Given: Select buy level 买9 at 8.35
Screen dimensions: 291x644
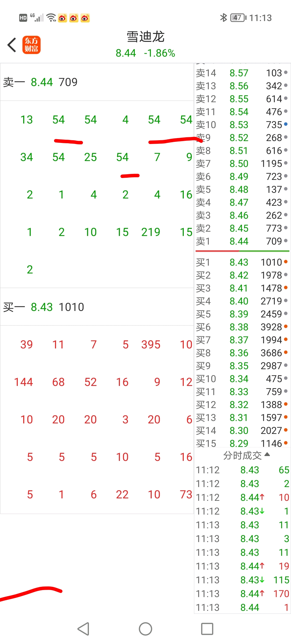Looking at the screenshot, I should click(242, 366).
